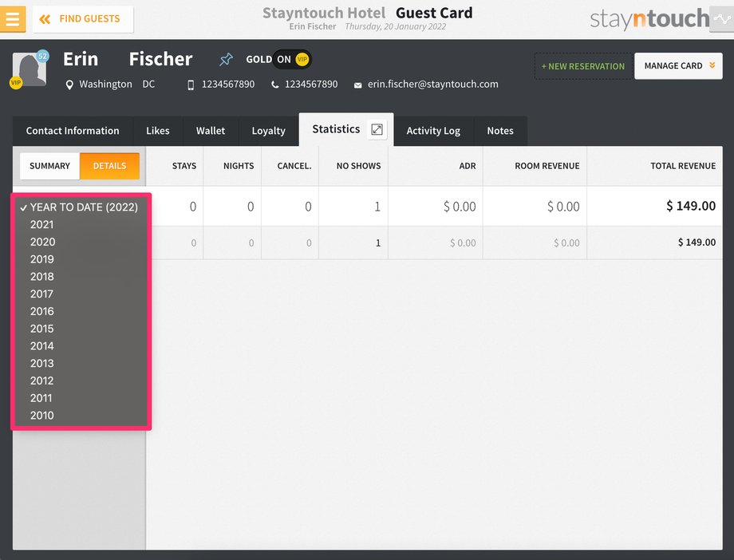Open the hamburger main menu
This screenshot has width=734, height=560.
click(x=13, y=19)
